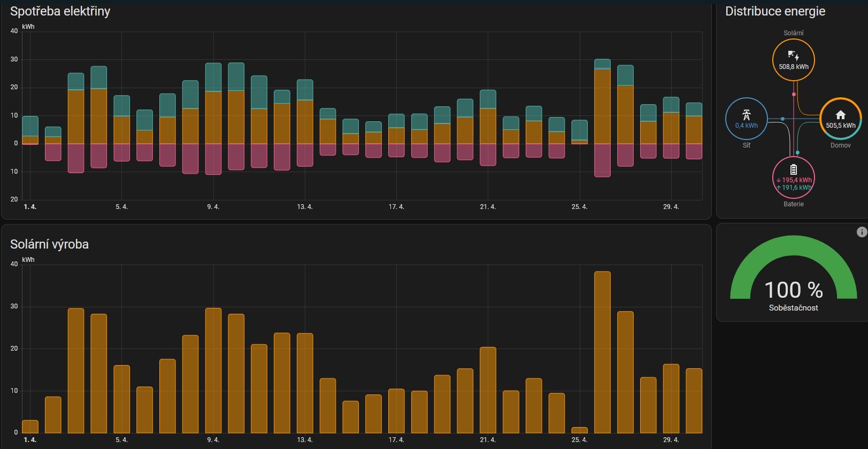
Task: Select the tallest bar in Solární výroba chart
Action: (x=602, y=353)
